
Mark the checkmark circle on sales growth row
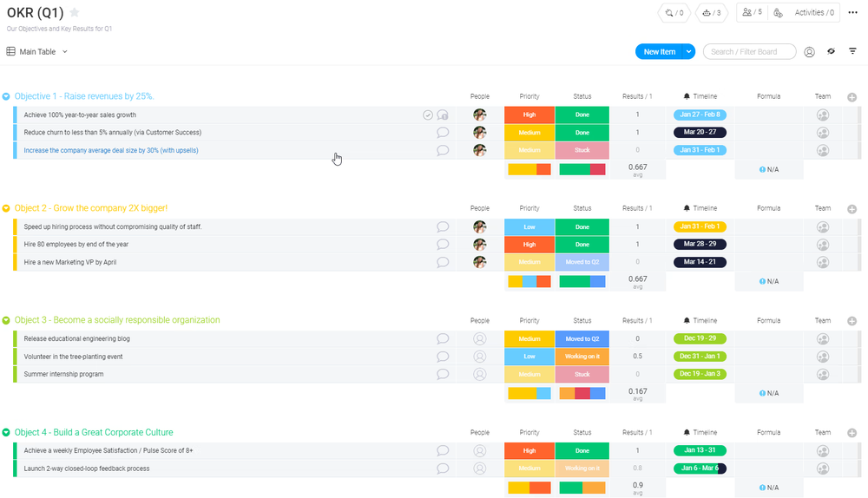(428, 115)
